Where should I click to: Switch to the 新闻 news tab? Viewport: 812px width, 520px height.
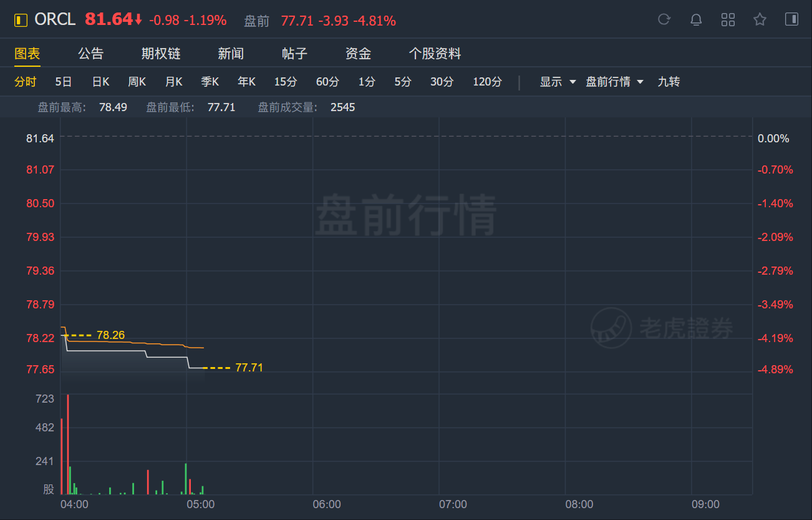pos(231,54)
